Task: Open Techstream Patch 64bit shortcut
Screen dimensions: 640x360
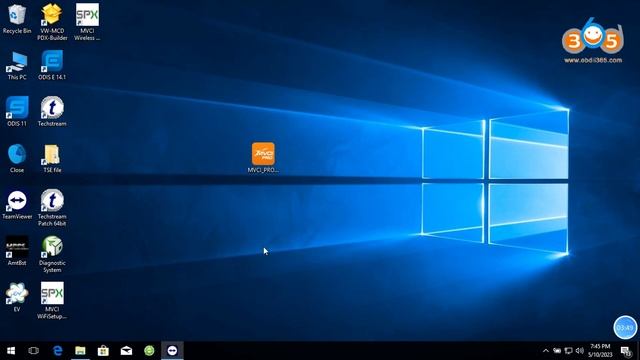Action: click(x=52, y=208)
